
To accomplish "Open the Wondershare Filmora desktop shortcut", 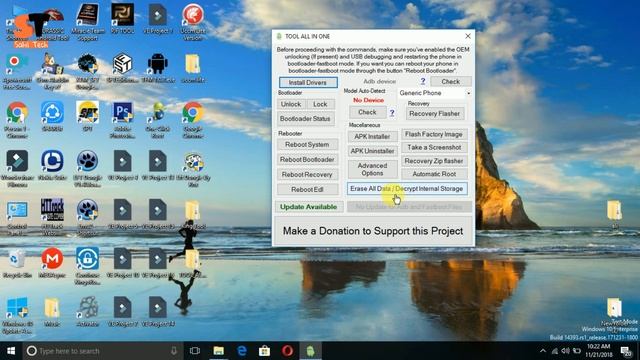I will pos(17,162).
